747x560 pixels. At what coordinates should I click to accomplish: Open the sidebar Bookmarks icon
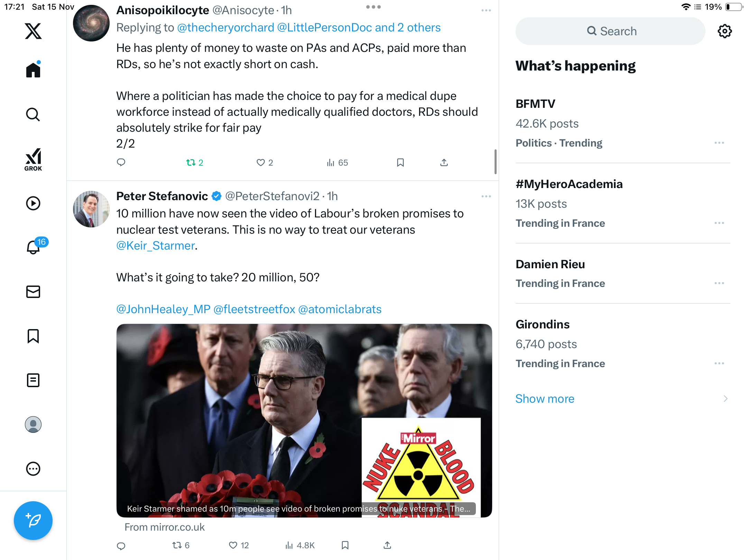click(33, 336)
